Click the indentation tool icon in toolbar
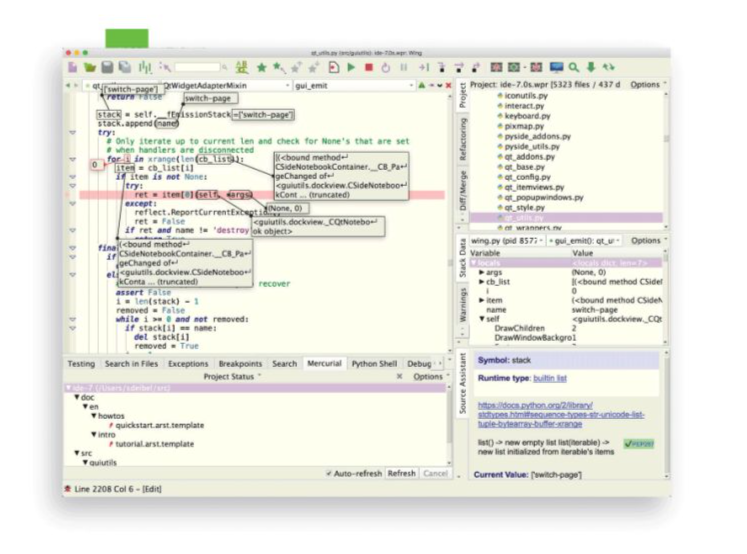 [x=144, y=68]
